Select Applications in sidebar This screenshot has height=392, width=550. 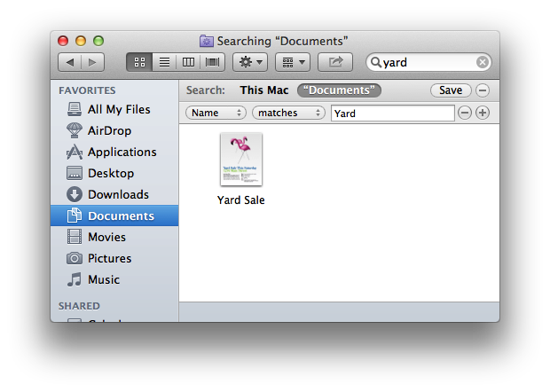pyautogui.click(x=122, y=152)
